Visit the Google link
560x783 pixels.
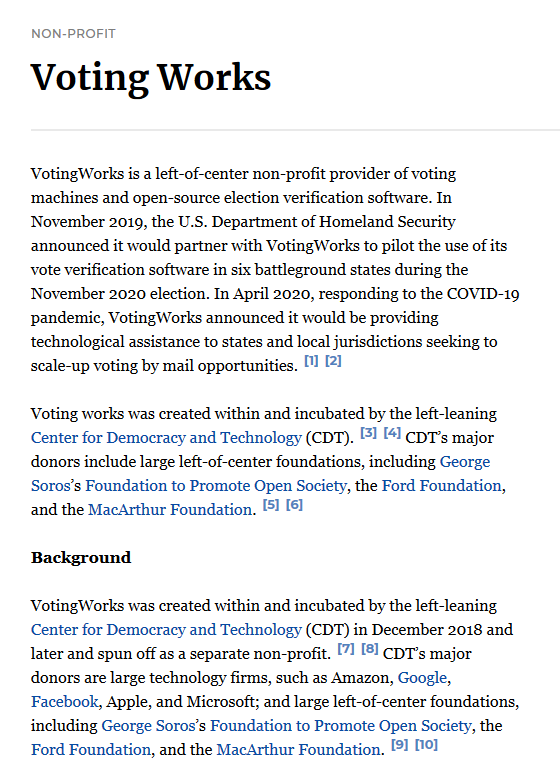coord(423,678)
